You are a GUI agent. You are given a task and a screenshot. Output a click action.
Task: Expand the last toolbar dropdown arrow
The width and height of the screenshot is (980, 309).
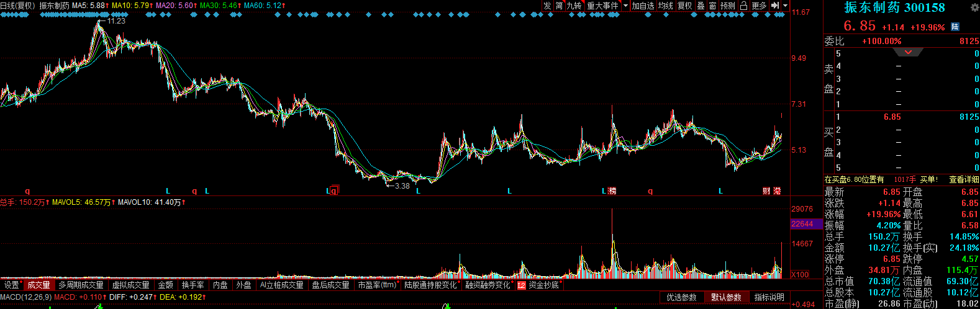point(786,6)
